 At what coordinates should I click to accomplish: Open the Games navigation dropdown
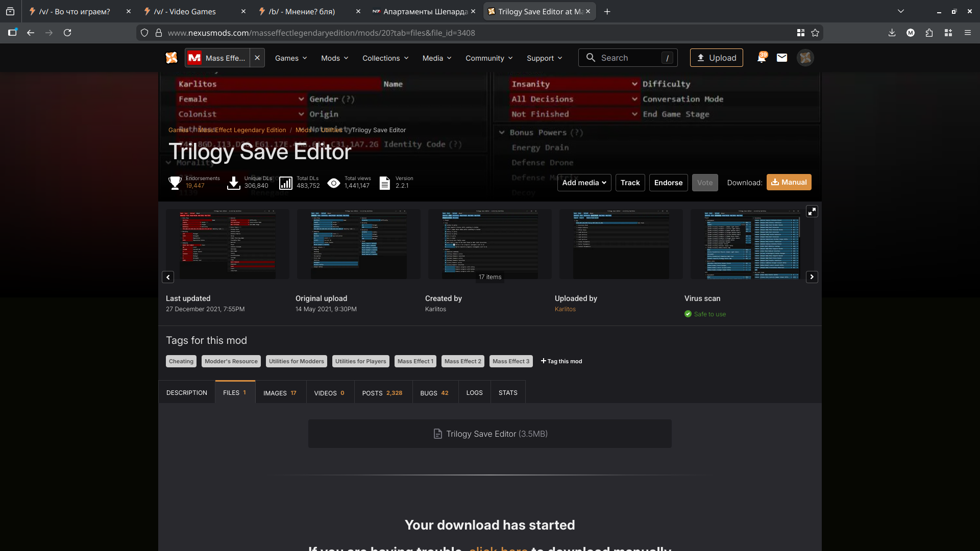point(291,58)
